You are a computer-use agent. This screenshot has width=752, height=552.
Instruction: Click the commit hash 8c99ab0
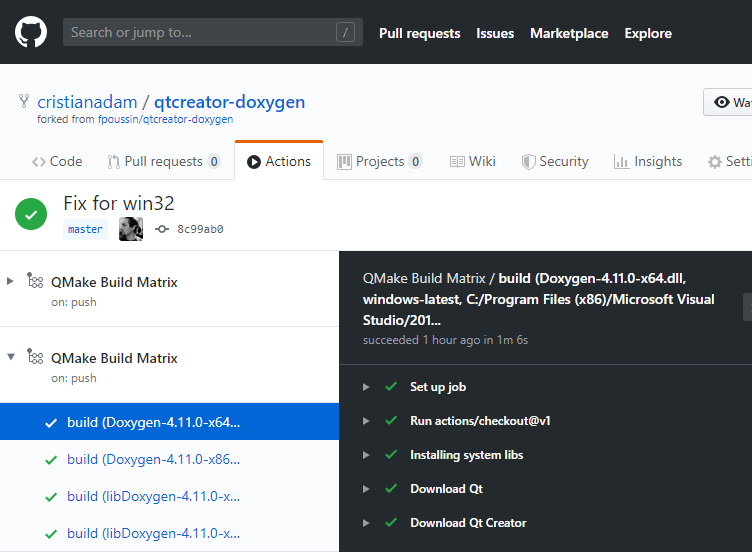199,229
